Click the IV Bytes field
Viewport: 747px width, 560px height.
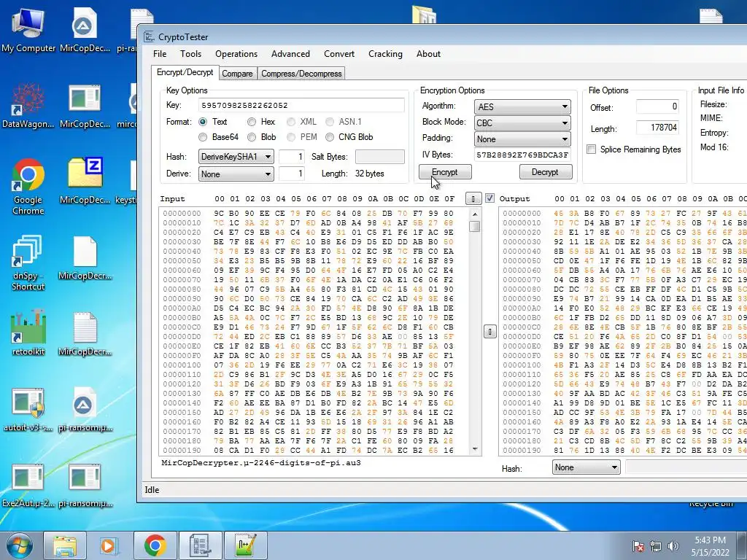point(522,155)
